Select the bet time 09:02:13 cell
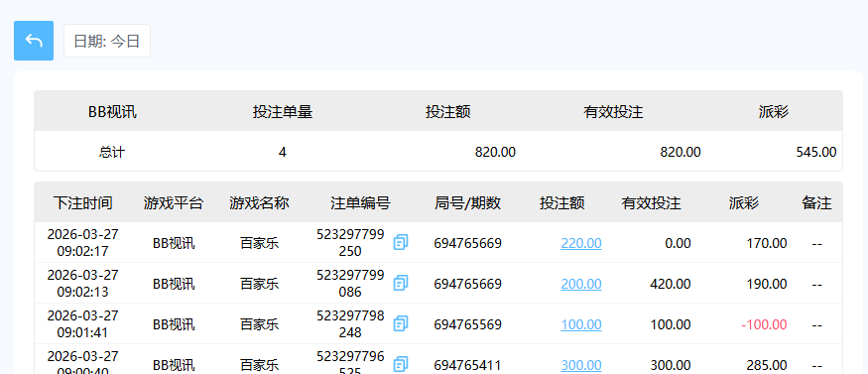Image resolution: width=868 pixels, height=374 pixels. point(83,284)
